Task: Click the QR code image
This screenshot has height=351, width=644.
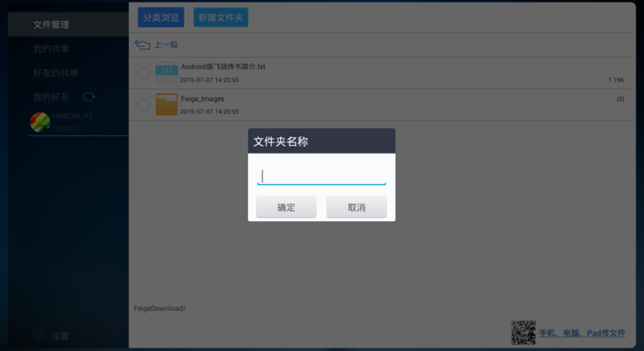Action: tap(523, 333)
